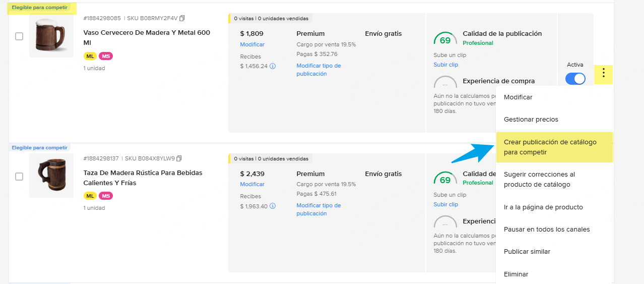The image size is (644, 284).
Task: Click info icon beside $ 1,963.40
Action: click(x=273, y=206)
